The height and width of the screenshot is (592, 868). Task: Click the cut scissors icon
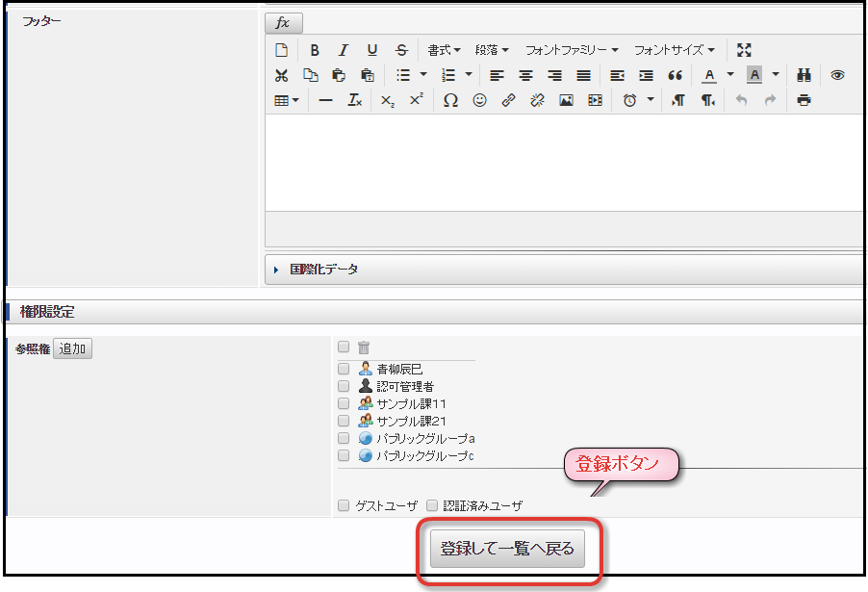281,75
